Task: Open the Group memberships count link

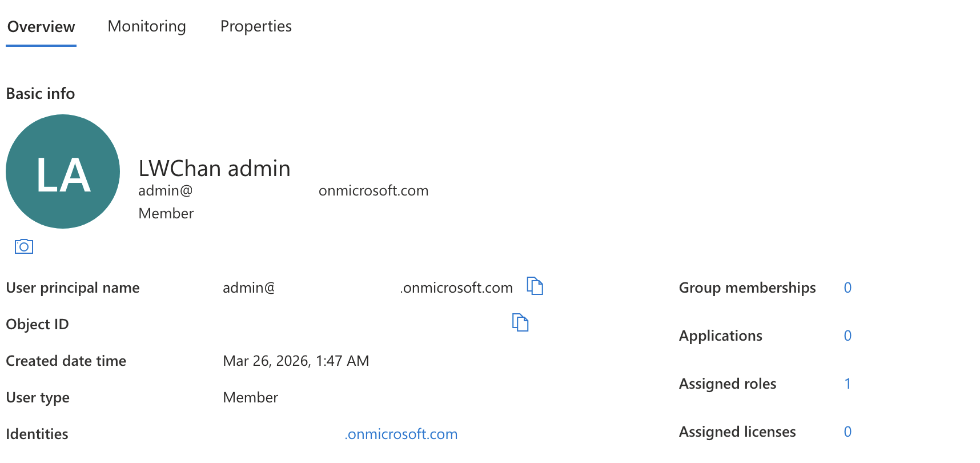Action: [848, 288]
